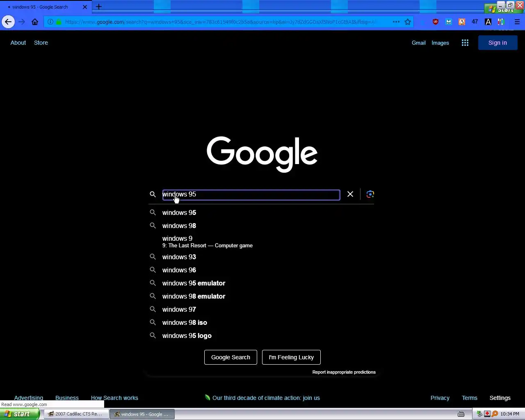Open the Windows XP Start menu
The image size is (525, 420).
point(20,414)
